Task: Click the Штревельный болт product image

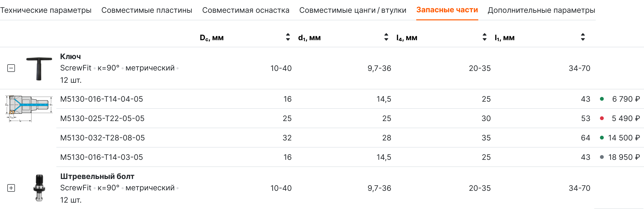Action: pyautogui.click(x=39, y=188)
